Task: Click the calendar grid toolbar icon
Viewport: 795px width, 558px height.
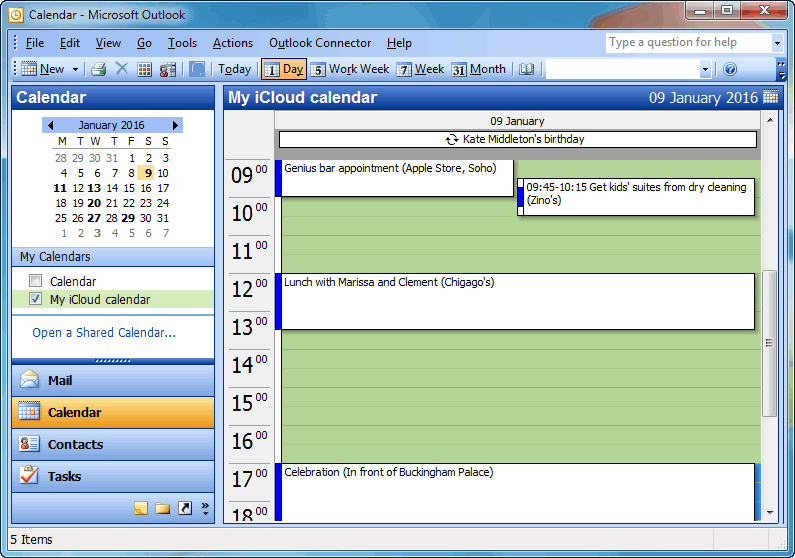Action: pos(144,69)
